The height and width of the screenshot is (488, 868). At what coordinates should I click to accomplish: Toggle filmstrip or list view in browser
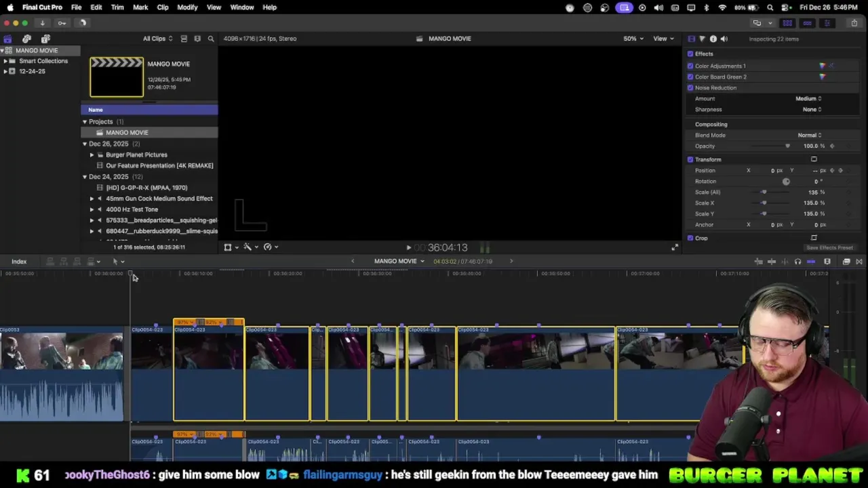184,39
